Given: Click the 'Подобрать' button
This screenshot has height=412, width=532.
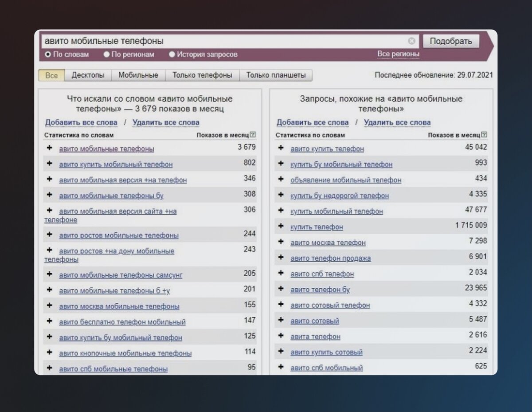Looking at the screenshot, I should tap(451, 41).
